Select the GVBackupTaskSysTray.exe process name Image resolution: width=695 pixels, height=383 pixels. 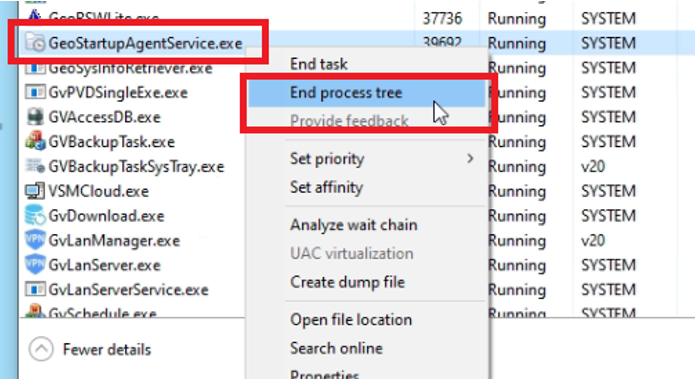coord(136,167)
